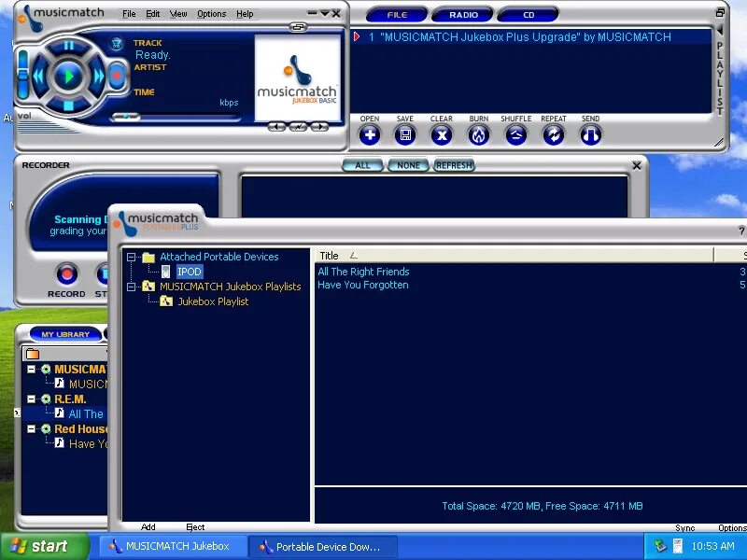Adjust the player volume slider
Viewport: 747px width, 560px height.
tap(22, 74)
